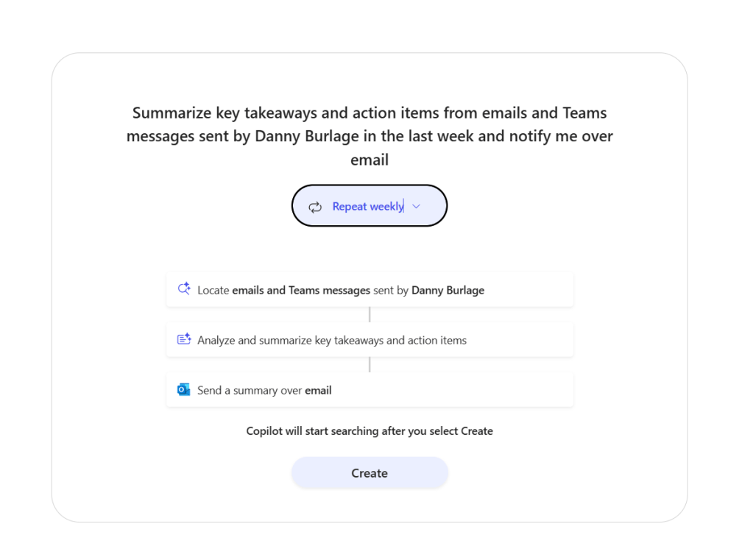The height and width of the screenshot is (560, 753).
Task: Click the Outlook icon in Send step
Action: pyautogui.click(x=184, y=390)
